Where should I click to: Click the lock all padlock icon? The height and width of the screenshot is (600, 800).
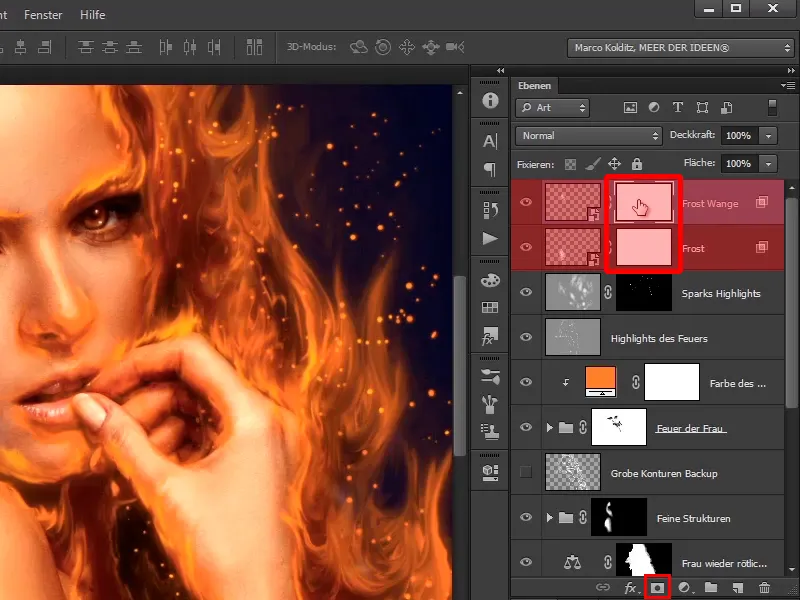pos(637,163)
